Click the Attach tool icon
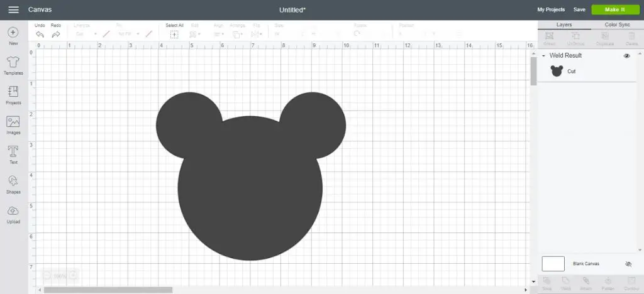Viewport: 644px width, 294px height. (586, 281)
